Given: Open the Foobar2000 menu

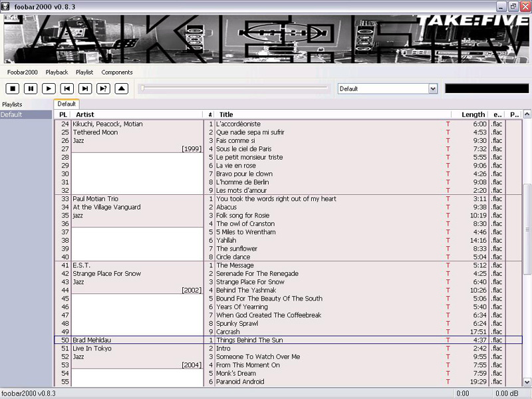Looking at the screenshot, I should tap(22, 72).
